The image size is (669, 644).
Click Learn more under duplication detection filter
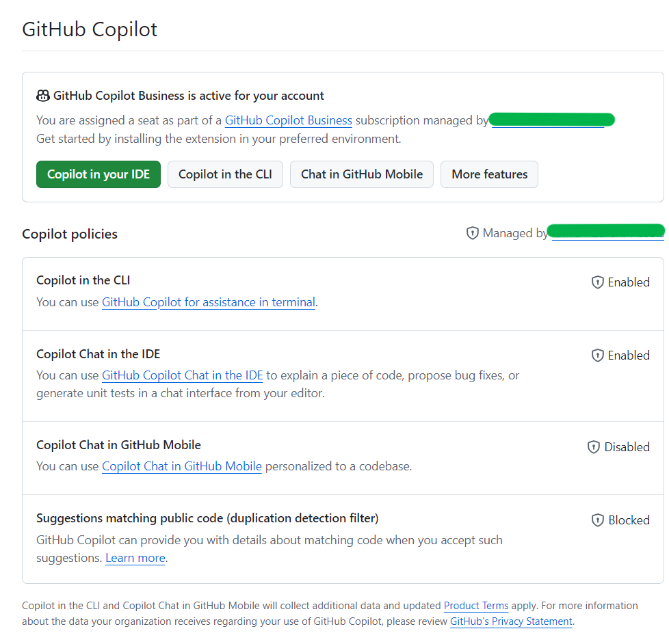pyautogui.click(x=135, y=558)
